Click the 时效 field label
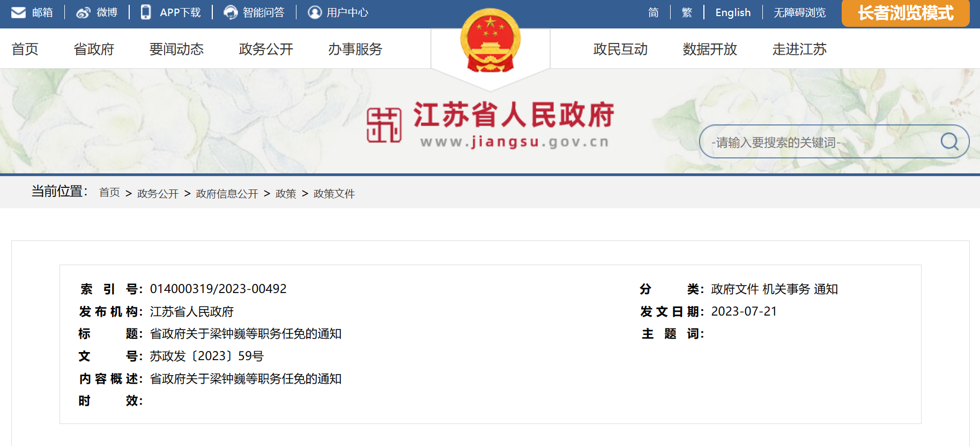This screenshot has height=446, width=980. coord(111,401)
